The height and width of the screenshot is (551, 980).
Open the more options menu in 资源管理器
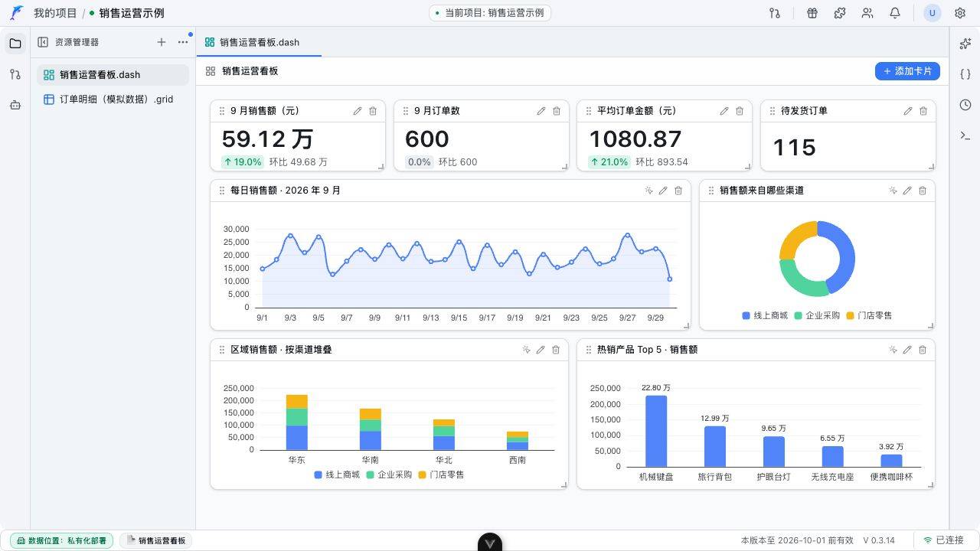[183, 42]
